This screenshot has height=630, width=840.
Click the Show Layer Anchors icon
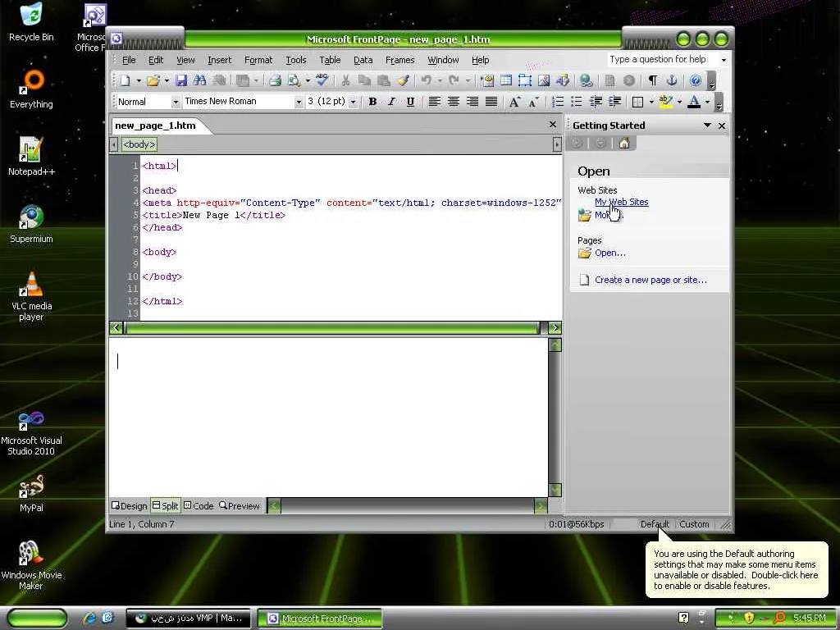click(672, 80)
